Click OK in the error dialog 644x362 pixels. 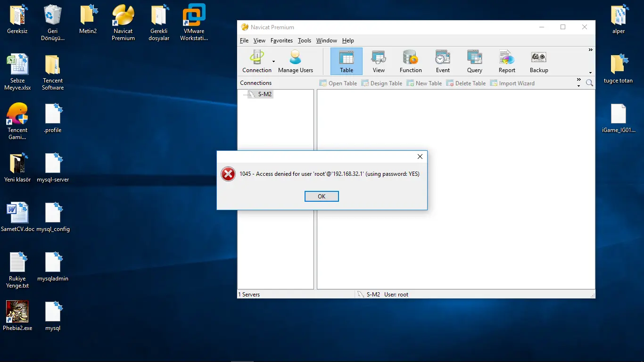(322, 196)
